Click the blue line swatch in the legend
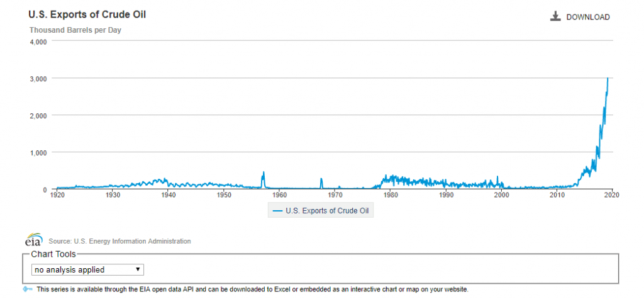This screenshot has height=299, width=644. (277, 211)
